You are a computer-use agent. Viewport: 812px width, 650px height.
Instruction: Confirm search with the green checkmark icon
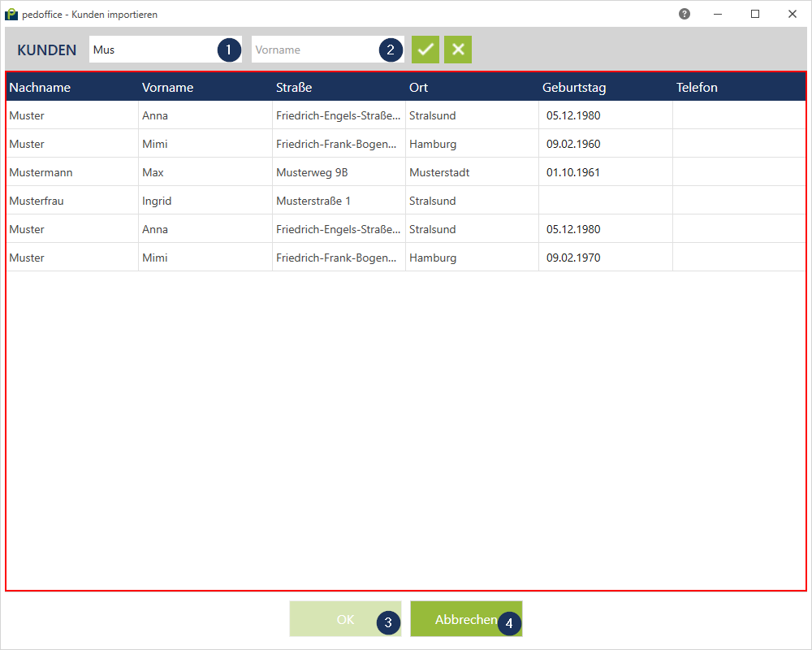425,50
